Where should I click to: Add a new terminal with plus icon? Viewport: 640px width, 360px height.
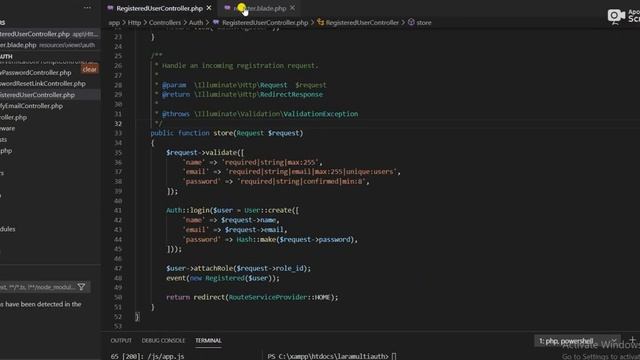(632, 340)
